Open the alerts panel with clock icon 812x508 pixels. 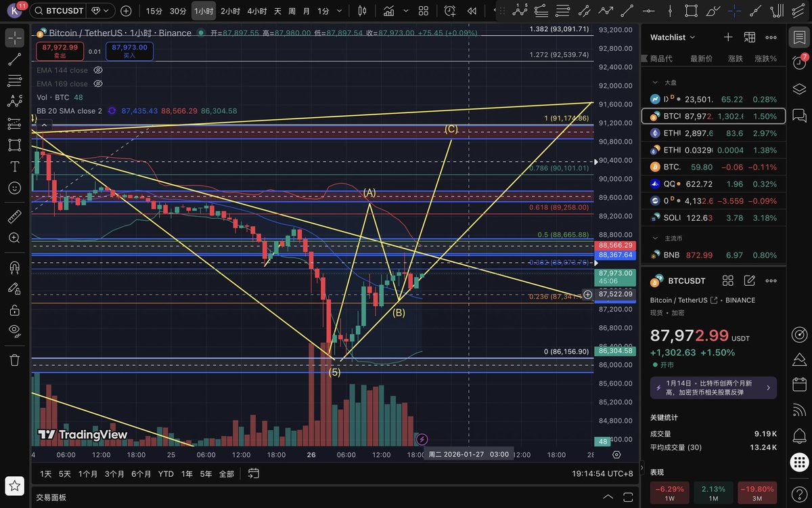(799, 62)
